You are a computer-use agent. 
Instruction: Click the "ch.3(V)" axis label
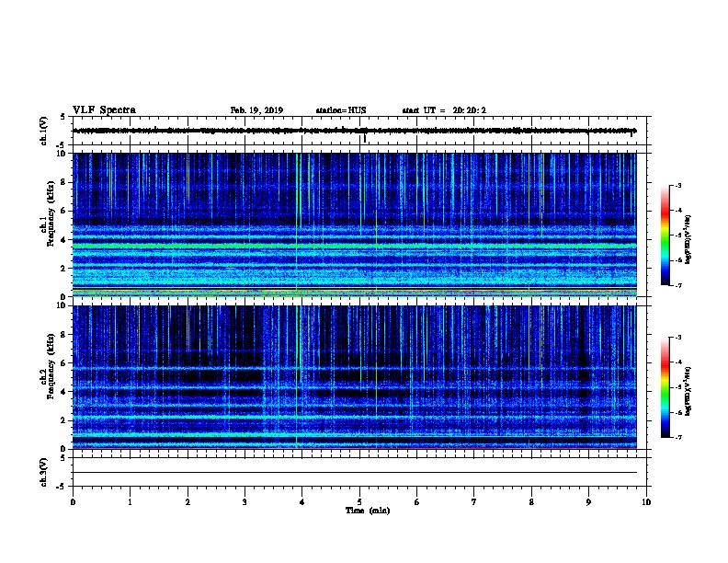(44, 472)
